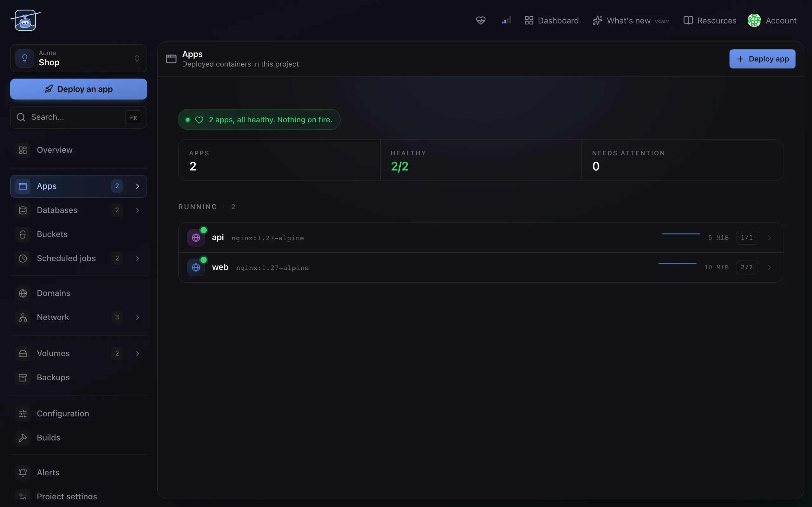Open the Acme Shop project switcher
Image resolution: width=812 pixels, height=507 pixels.
(x=79, y=58)
